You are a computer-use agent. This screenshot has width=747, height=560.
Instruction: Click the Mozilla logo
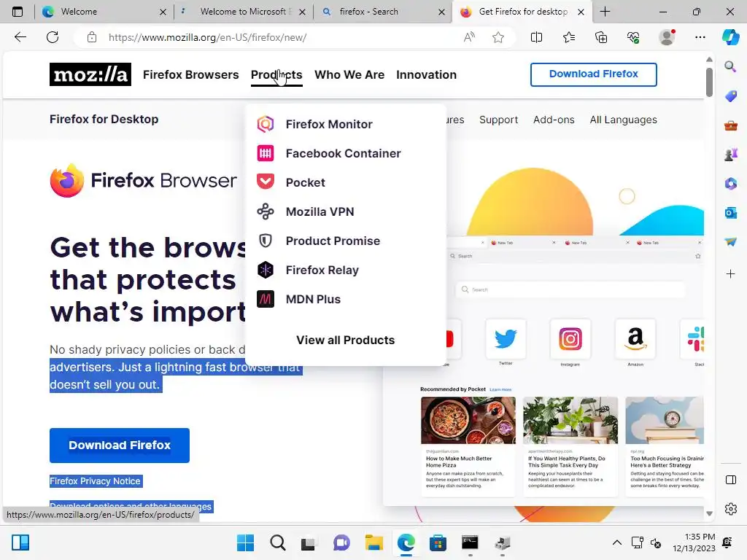pyautogui.click(x=90, y=74)
